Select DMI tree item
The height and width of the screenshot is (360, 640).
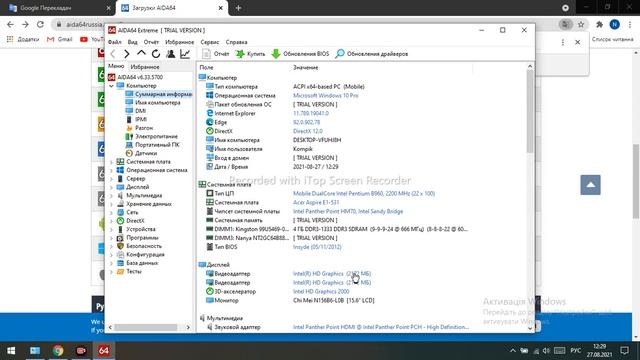136,111
